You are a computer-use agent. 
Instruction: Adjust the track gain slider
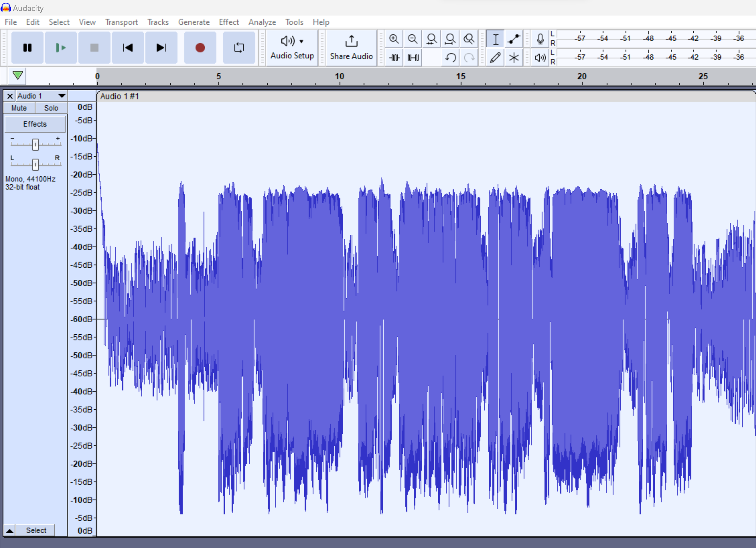pos(35,144)
